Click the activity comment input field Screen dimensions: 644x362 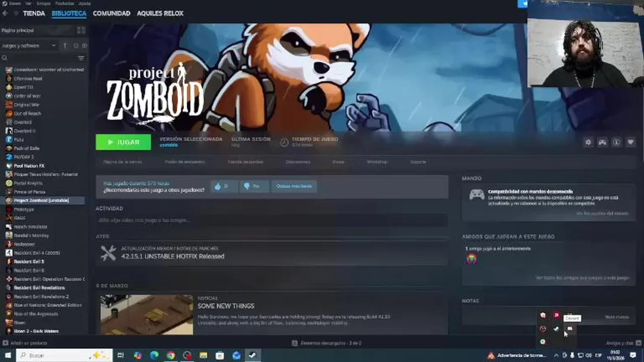[x=272, y=220]
